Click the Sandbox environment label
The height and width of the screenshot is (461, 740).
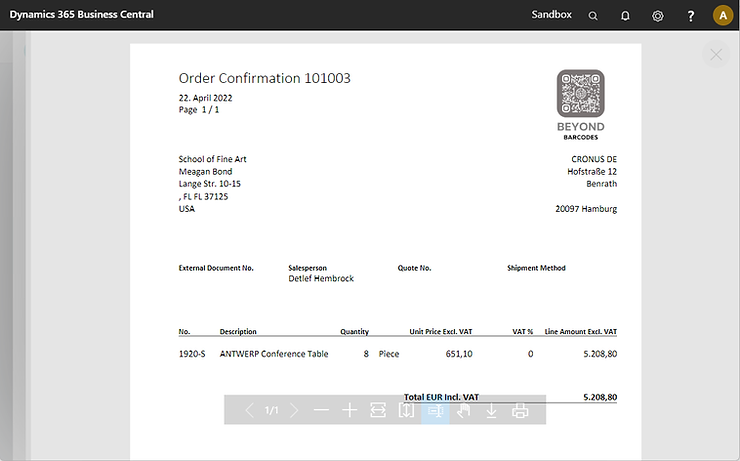pos(551,15)
